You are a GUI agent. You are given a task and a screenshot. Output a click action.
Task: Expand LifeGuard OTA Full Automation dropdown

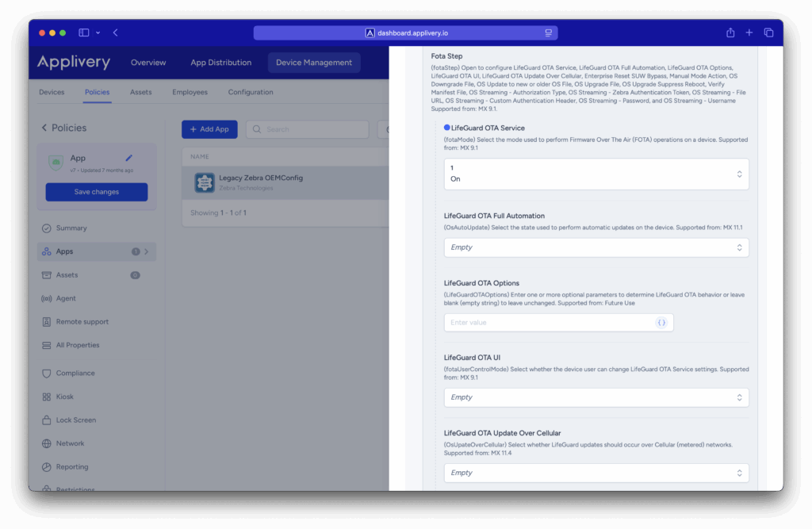(x=596, y=247)
